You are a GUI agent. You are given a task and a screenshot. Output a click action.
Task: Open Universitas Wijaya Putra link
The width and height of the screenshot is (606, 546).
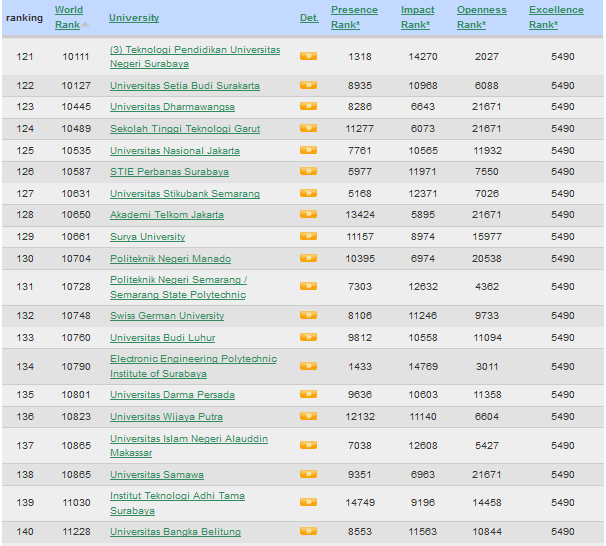166,417
